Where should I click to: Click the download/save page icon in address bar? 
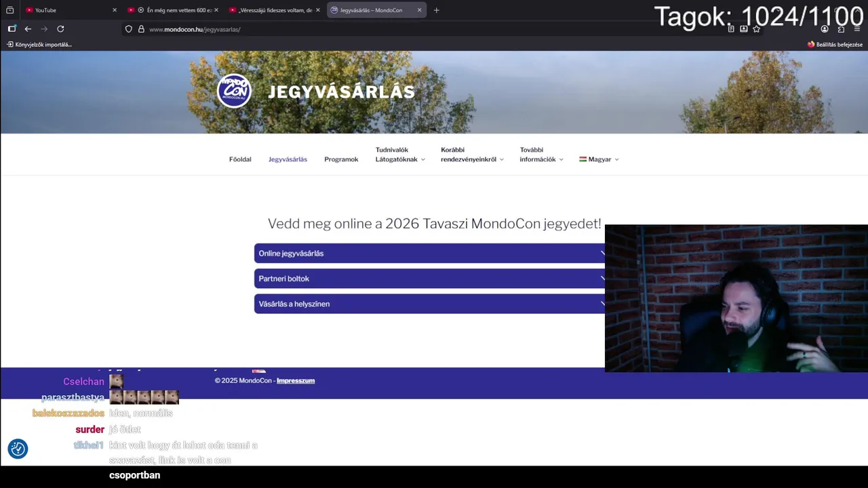click(x=744, y=29)
